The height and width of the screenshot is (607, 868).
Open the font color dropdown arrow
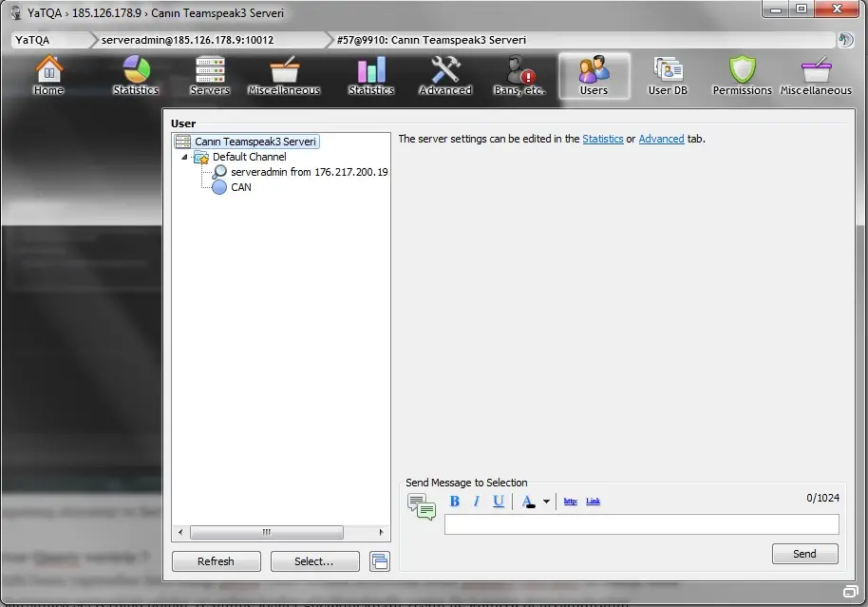[x=546, y=502]
